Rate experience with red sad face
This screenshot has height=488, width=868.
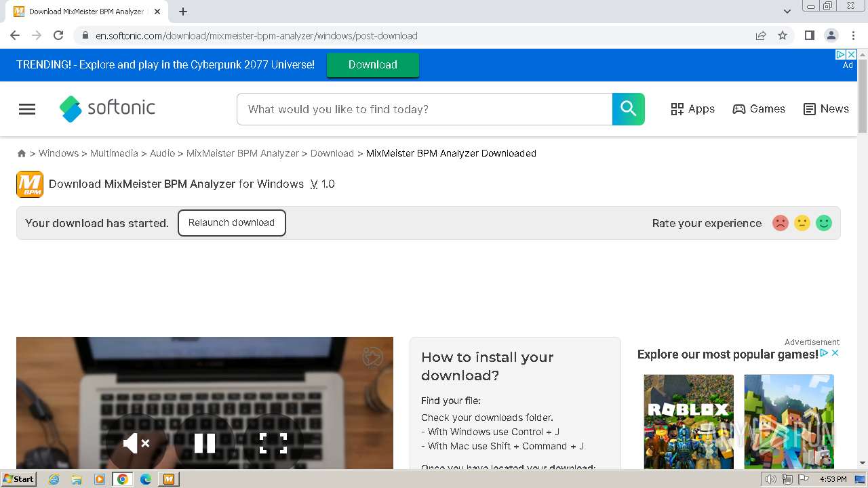tap(781, 223)
